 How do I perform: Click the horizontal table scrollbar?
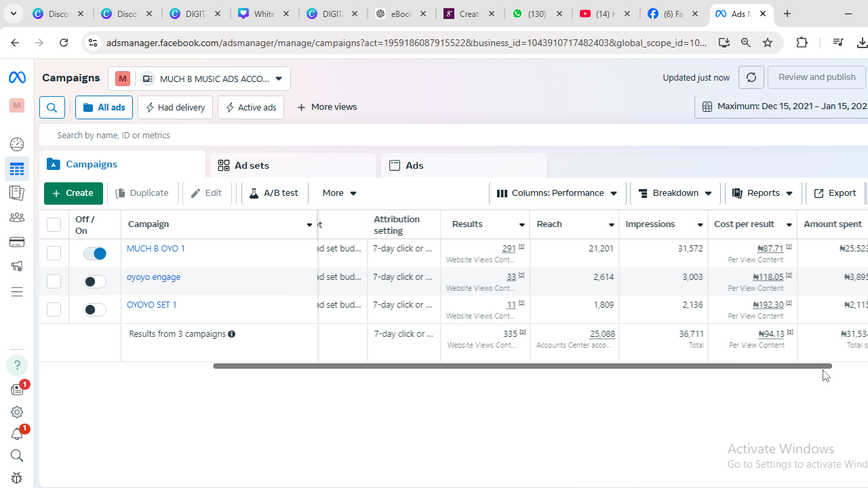522,366
